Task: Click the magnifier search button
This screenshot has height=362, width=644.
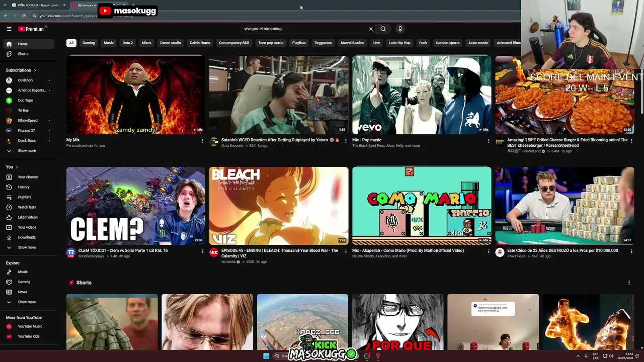Action: click(x=383, y=29)
